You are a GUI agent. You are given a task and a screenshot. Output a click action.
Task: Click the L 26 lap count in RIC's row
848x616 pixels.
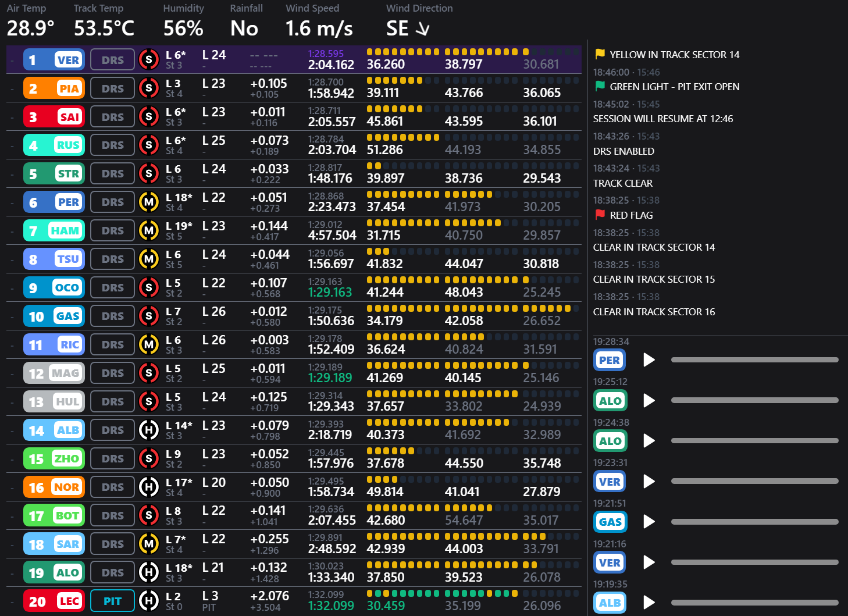[x=213, y=340]
